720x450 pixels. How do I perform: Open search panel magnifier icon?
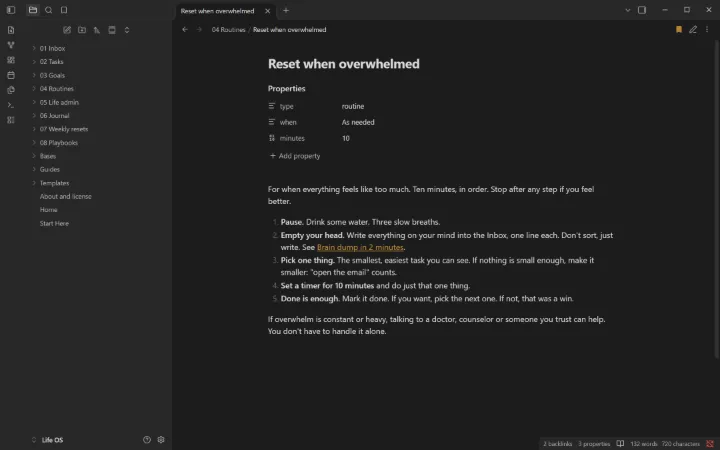pyautogui.click(x=48, y=10)
